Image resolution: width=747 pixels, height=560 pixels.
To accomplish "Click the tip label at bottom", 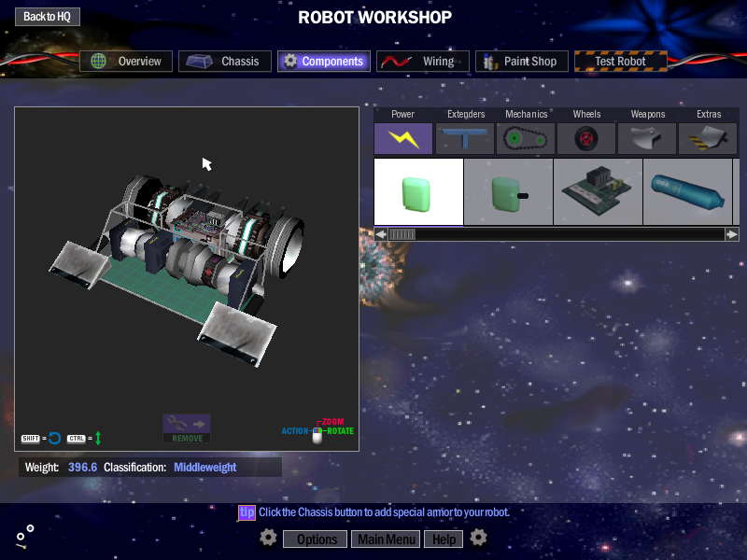I will tap(247, 512).
